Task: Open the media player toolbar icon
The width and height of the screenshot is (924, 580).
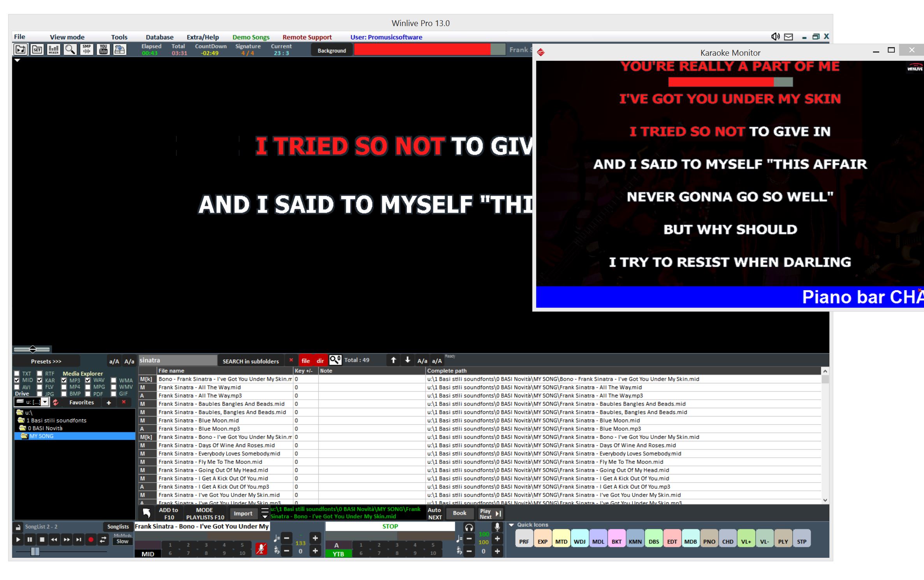Action: [20, 49]
